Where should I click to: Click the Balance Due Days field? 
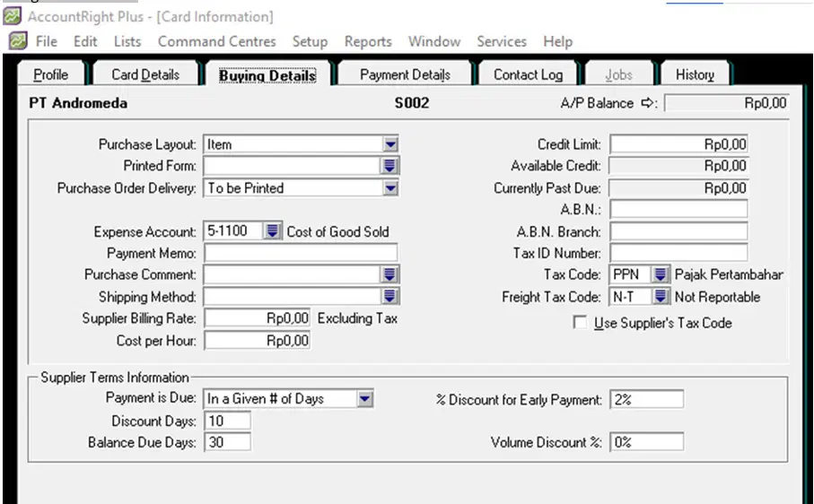(x=227, y=442)
